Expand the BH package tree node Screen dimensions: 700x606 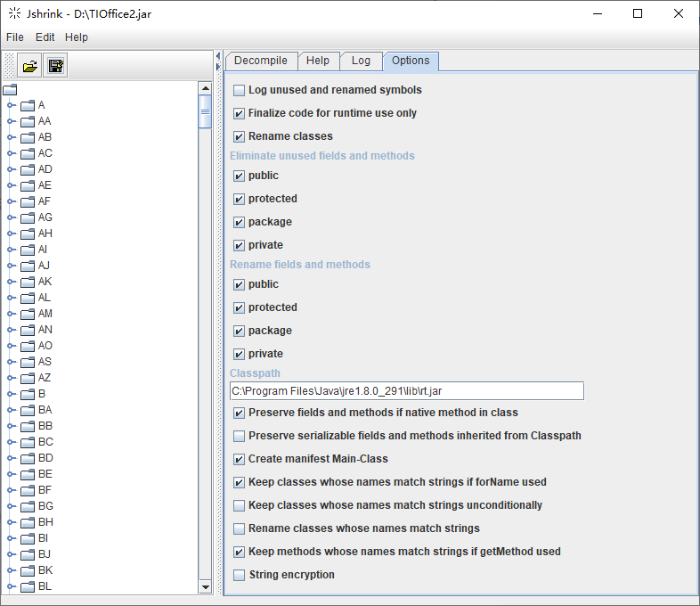tap(11, 522)
